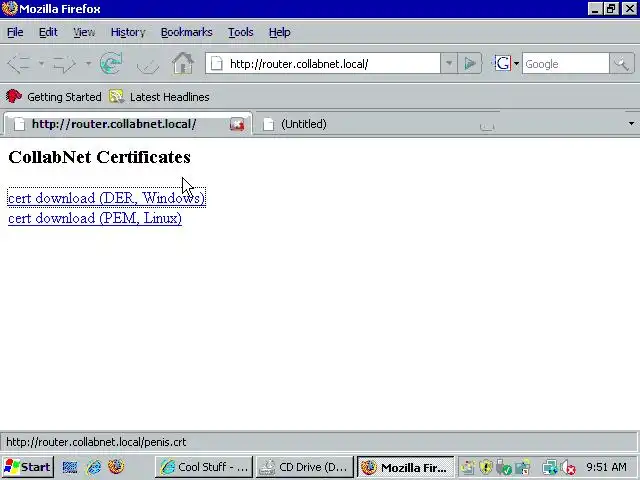
Task: Open the Help menu
Action: pyautogui.click(x=280, y=32)
